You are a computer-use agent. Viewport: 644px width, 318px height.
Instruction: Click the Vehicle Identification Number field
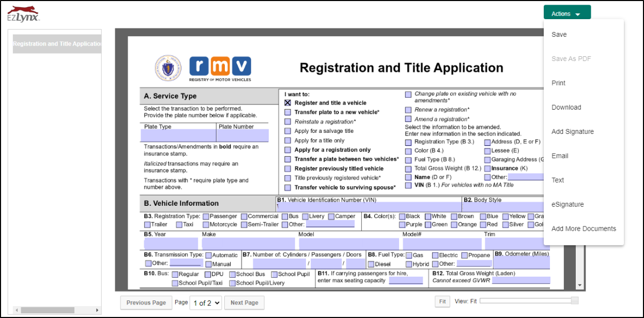(x=369, y=208)
